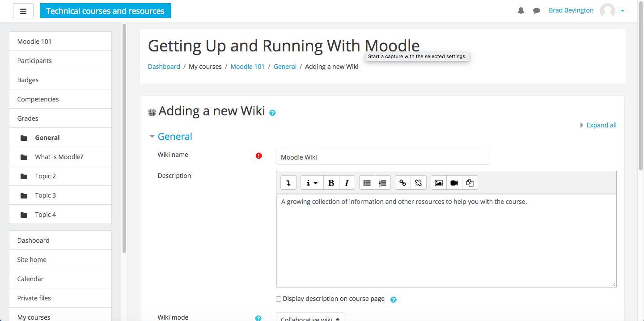
Task: Click the main page vertical scrollbar
Action: tap(641, 85)
